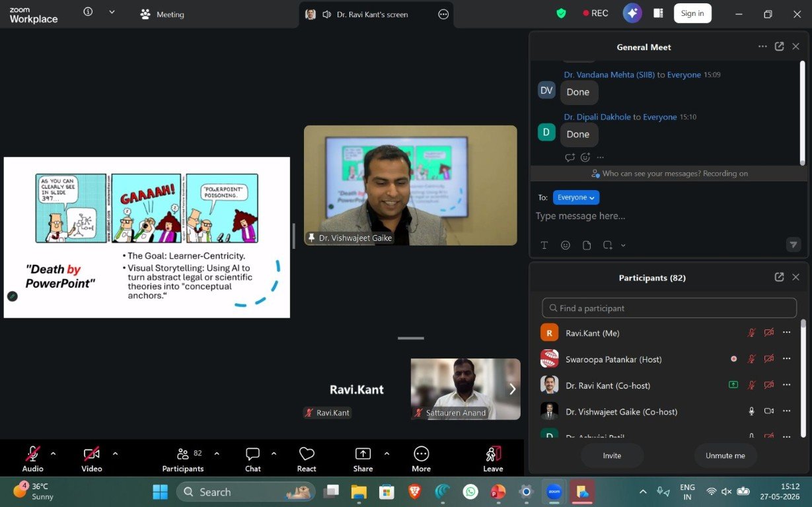Open dropdown chevron next to info icon
812x507 pixels.
coord(112,12)
